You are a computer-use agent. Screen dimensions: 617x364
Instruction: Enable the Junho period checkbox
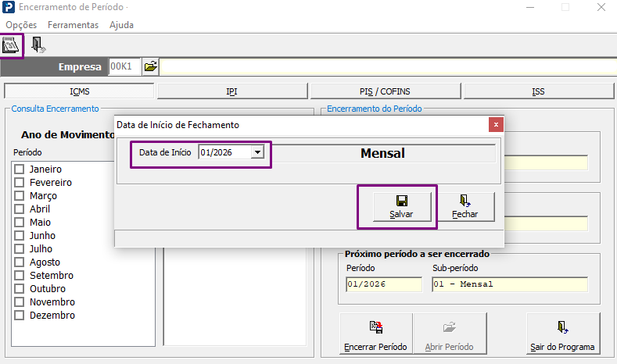pyautogui.click(x=20, y=236)
